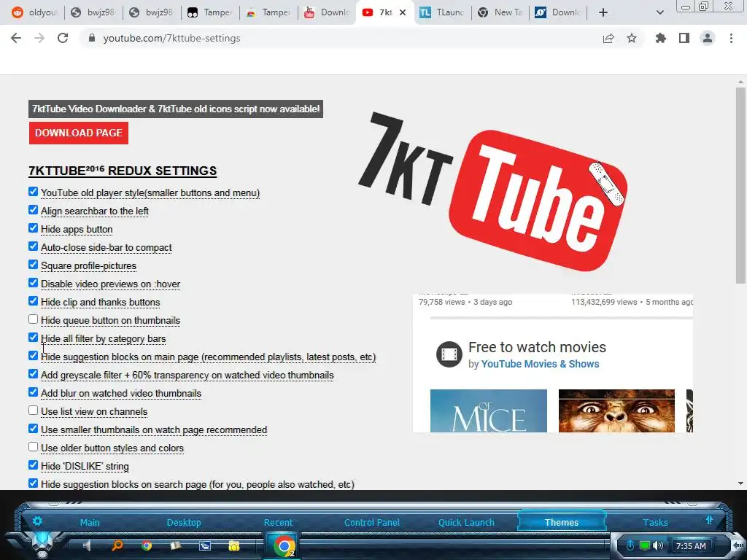Click the blue power tray icon

click(x=630, y=545)
